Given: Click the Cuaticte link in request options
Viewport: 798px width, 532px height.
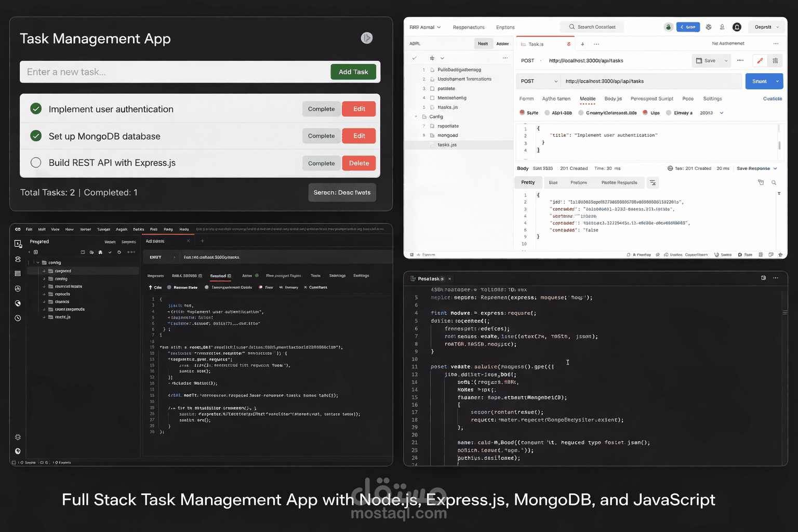Looking at the screenshot, I should pos(773,99).
